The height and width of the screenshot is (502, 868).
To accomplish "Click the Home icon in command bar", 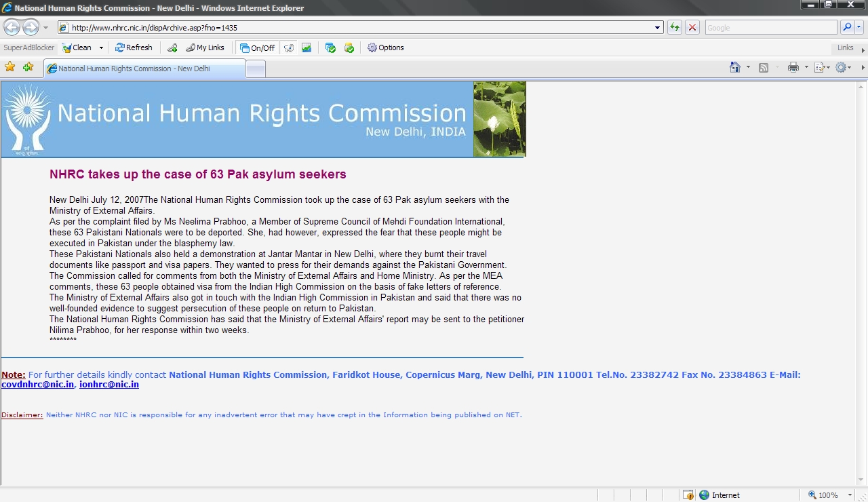I will pos(735,67).
